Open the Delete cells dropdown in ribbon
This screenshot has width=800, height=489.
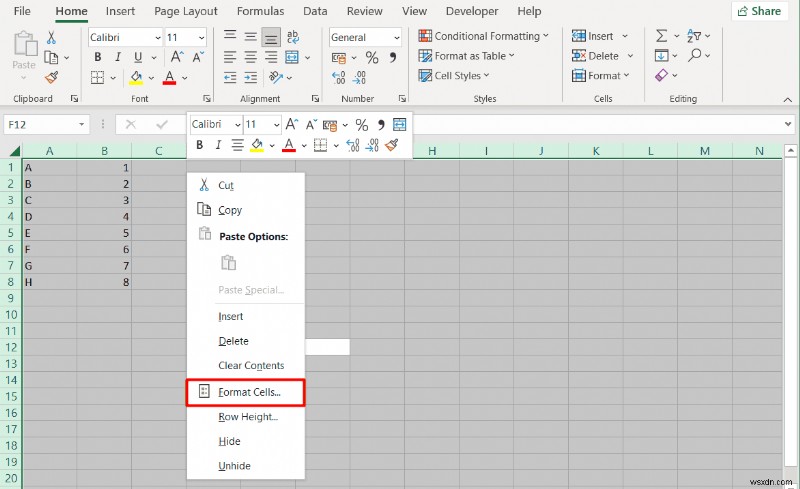pos(630,56)
